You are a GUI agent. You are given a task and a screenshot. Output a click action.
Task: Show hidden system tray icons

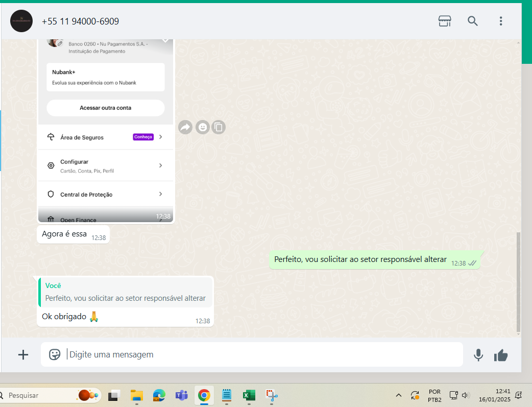tap(399, 395)
